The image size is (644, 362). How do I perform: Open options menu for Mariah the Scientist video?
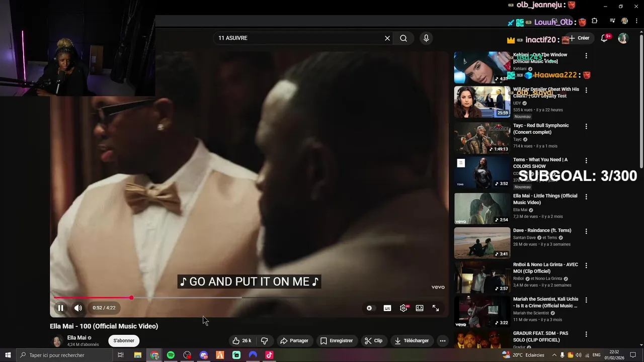[586, 300]
